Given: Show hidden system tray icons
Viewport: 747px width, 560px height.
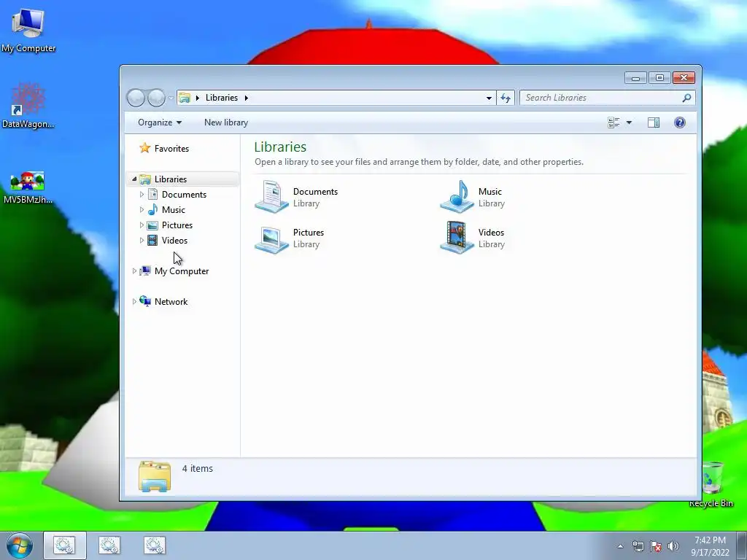Looking at the screenshot, I should pyautogui.click(x=620, y=546).
